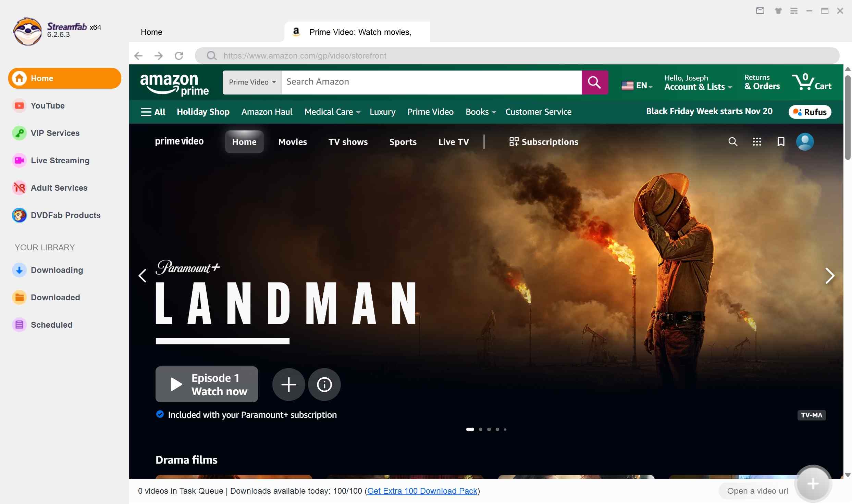852x504 pixels.
Task: Open the YouTube section in the sidebar
Action: tap(48, 106)
